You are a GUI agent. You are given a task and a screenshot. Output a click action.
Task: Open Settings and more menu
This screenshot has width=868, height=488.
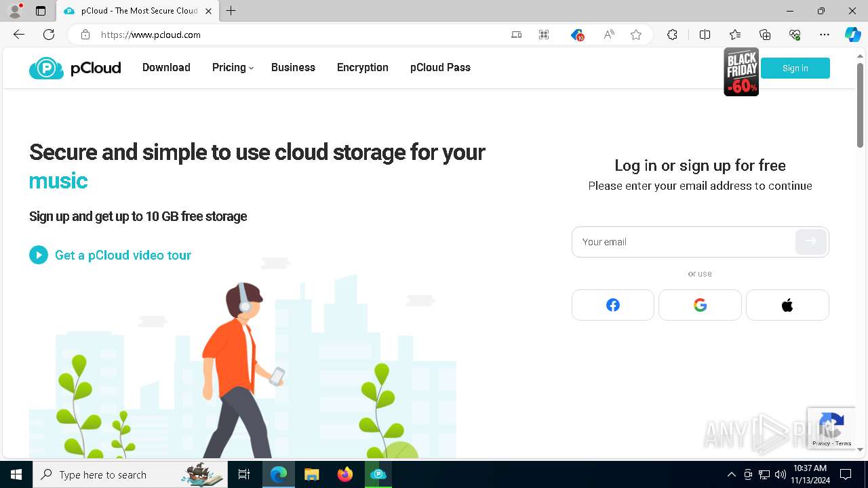[825, 35]
